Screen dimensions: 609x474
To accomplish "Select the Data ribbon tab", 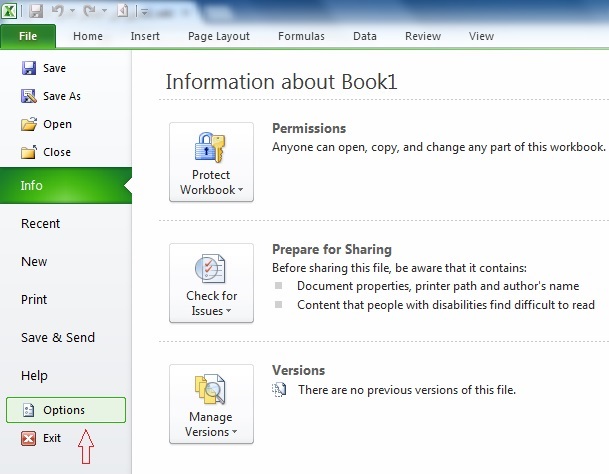I will (x=365, y=36).
